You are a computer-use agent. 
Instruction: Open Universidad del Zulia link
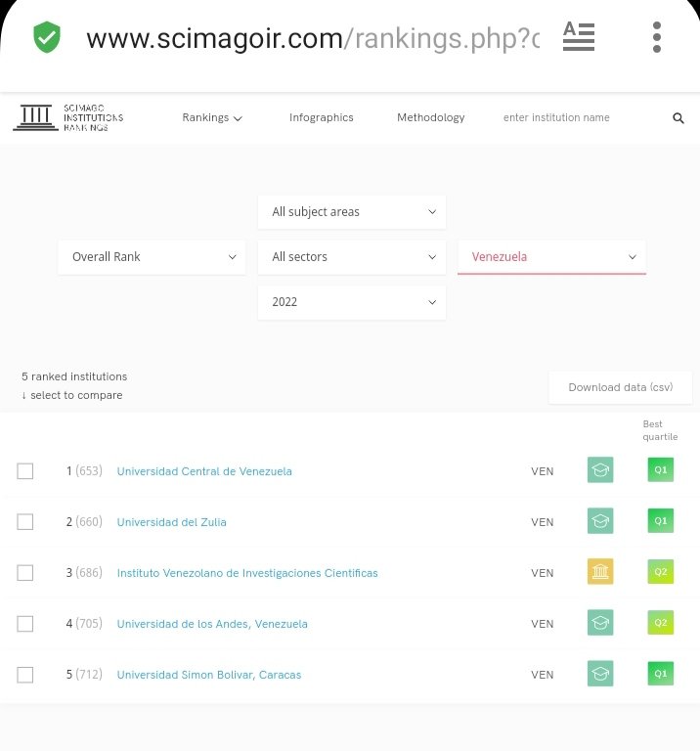[x=171, y=522]
